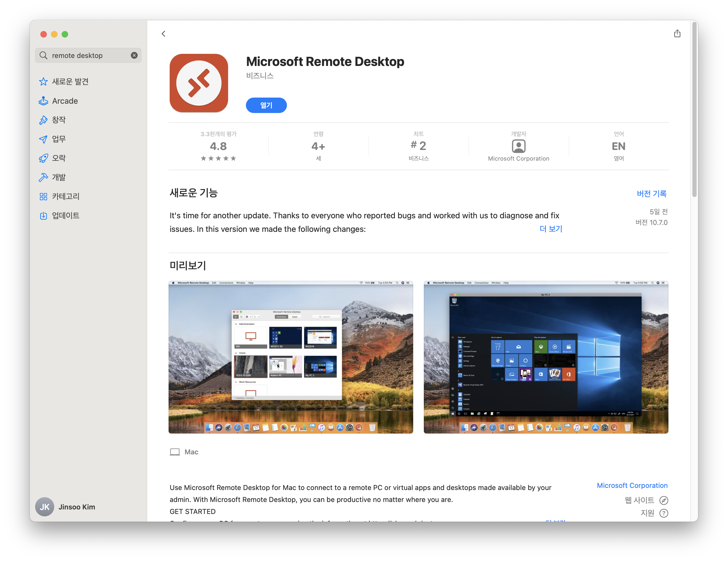Viewport: 728px width, 561px height.
Task: Open the 버전 기록 (Version History) link
Action: 651,194
